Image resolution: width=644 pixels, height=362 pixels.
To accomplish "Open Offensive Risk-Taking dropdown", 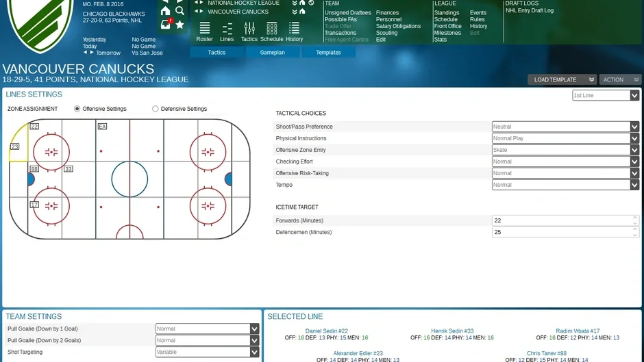I will tap(565, 173).
